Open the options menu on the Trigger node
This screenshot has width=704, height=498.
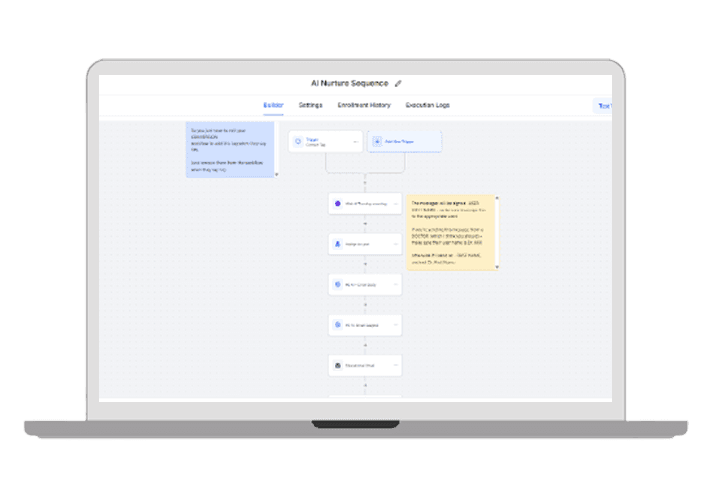tap(355, 142)
